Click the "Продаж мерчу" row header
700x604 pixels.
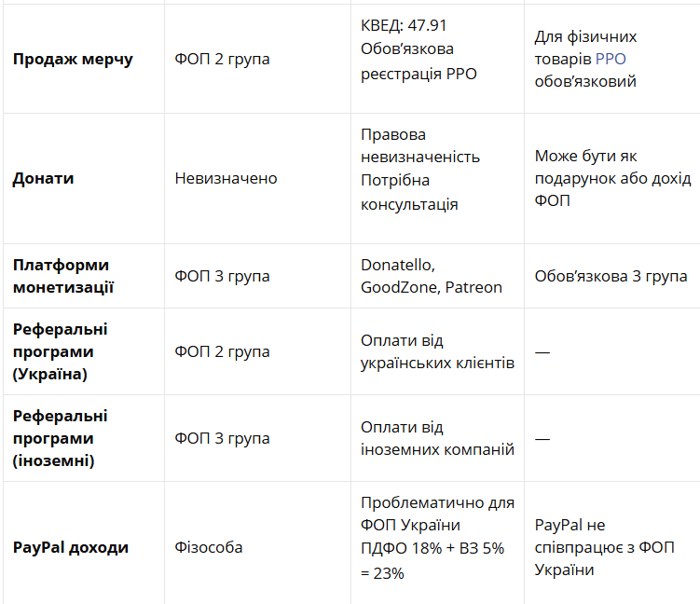click(73, 59)
